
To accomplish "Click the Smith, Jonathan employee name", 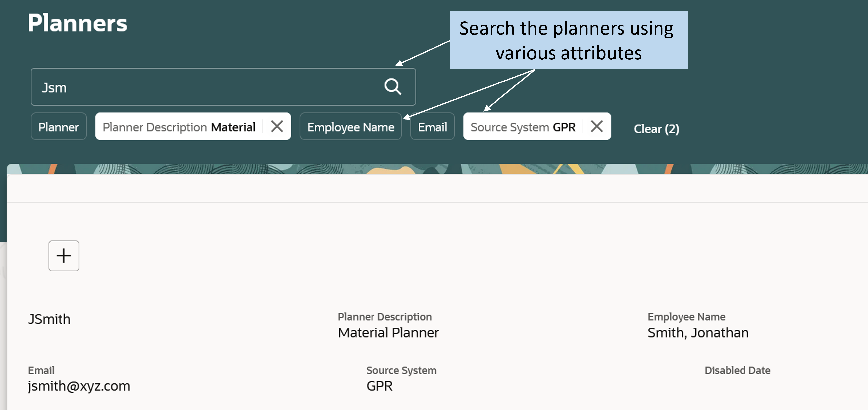I will coord(698,332).
